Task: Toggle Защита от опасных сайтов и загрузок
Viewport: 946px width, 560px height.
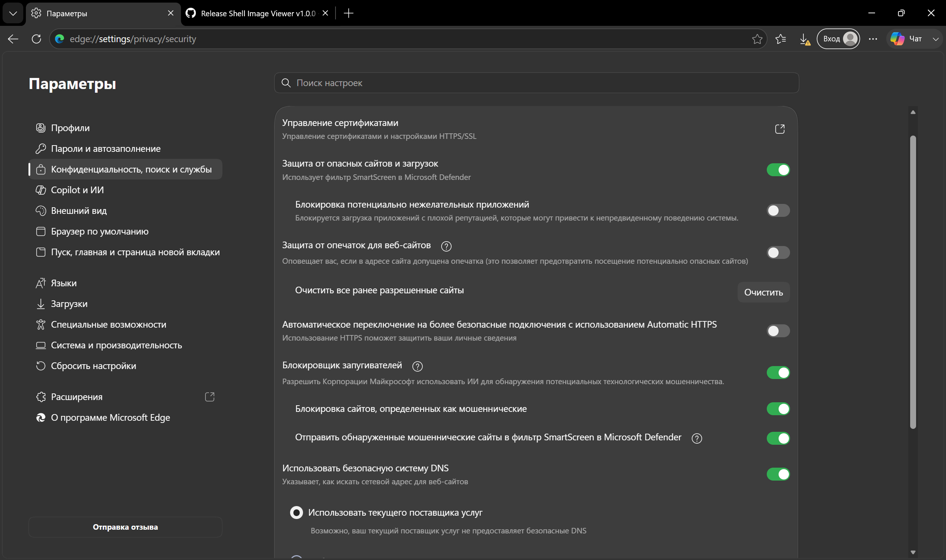Action: (x=778, y=170)
